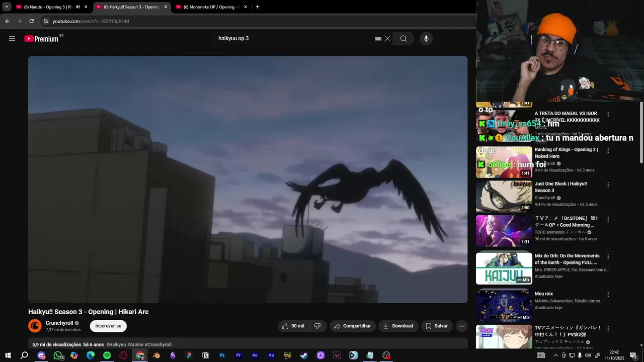Open A TRETA DO MAGAL VS IGOR video title
The height and width of the screenshot is (362, 644).
tap(567, 117)
